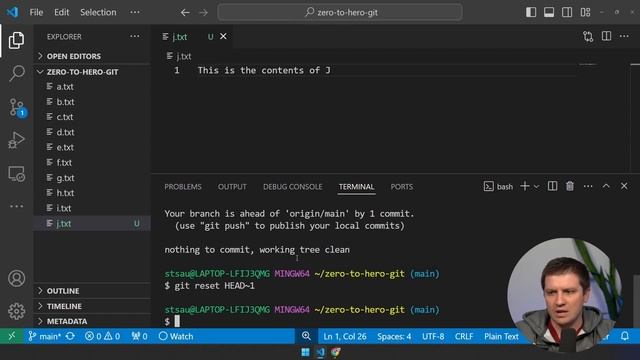This screenshot has width=640, height=360.
Task: Close the terminal panel
Action: click(x=624, y=186)
